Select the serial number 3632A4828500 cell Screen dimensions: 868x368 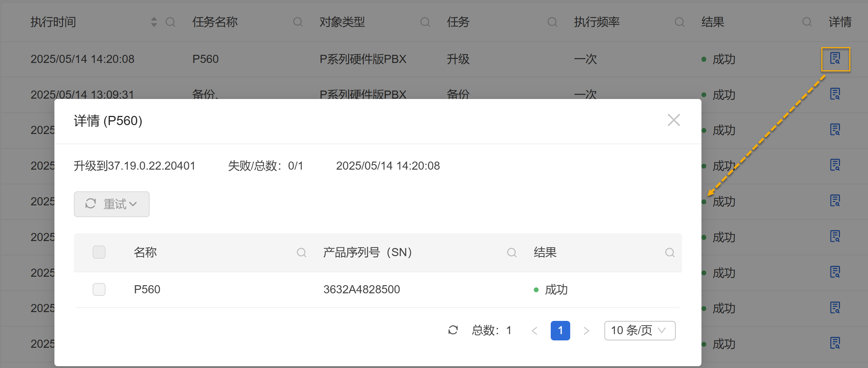361,290
